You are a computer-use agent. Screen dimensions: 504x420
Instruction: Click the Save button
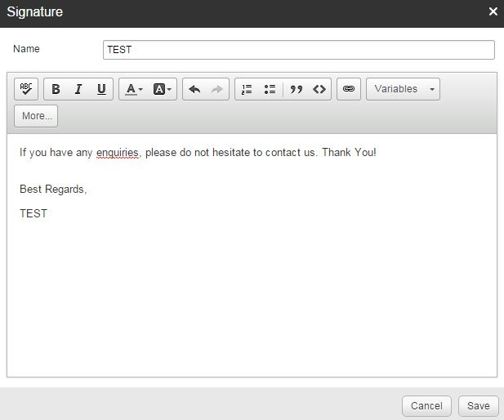479,406
